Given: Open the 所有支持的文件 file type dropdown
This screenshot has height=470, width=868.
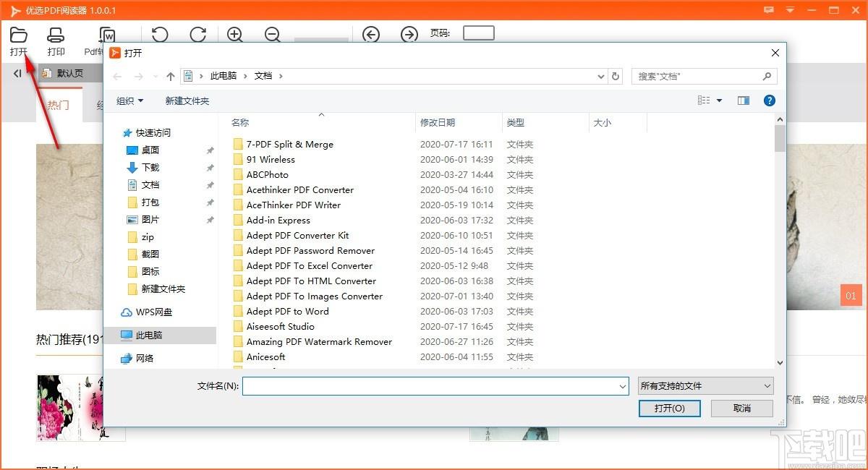Looking at the screenshot, I should click(x=706, y=386).
